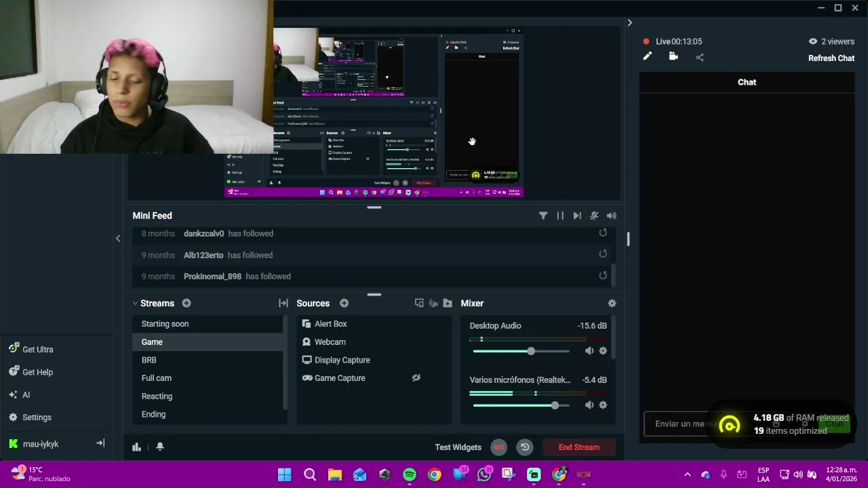Click the Desktop Audio volume slider
868x488 pixels.
click(521, 351)
